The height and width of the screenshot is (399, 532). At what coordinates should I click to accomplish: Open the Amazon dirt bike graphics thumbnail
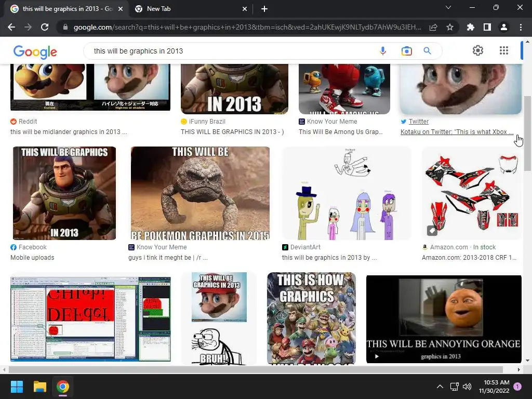click(471, 193)
